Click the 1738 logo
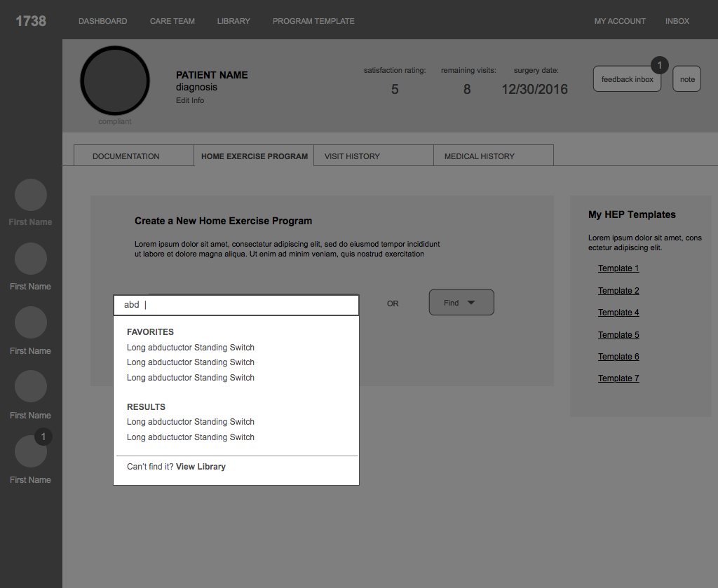Image resolution: width=718 pixels, height=588 pixels. click(31, 21)
